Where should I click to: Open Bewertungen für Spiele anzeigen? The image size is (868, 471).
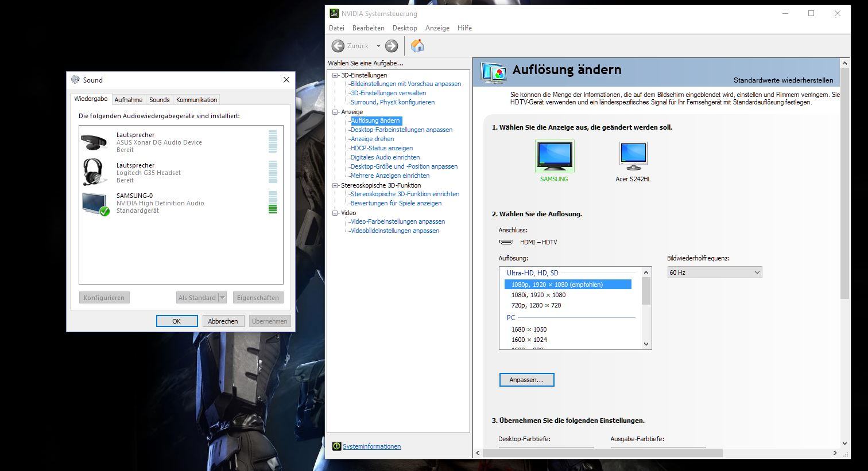[x=396, y=203]
